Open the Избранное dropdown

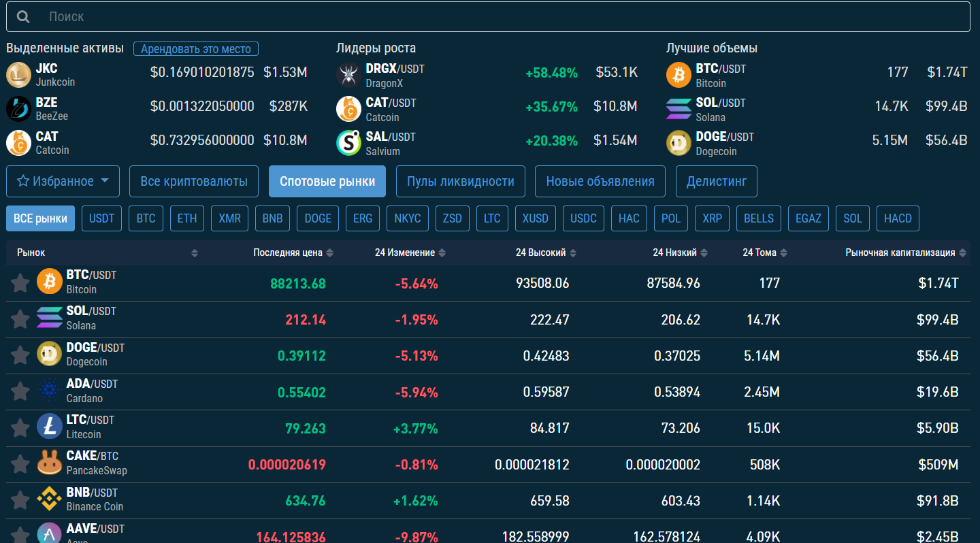pyautogui.click(x=63, y=181)
